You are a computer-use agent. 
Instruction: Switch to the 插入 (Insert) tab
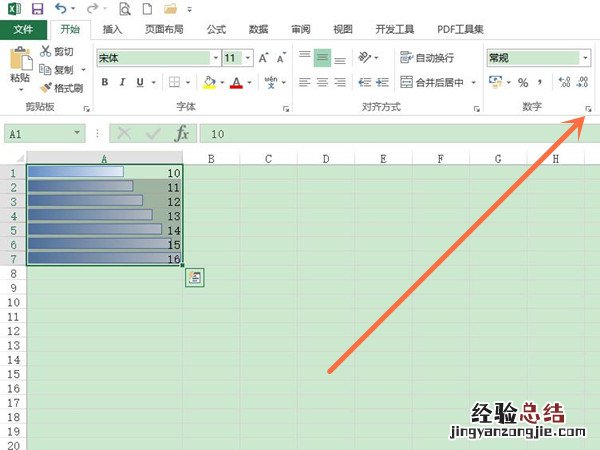click(112, 30)
